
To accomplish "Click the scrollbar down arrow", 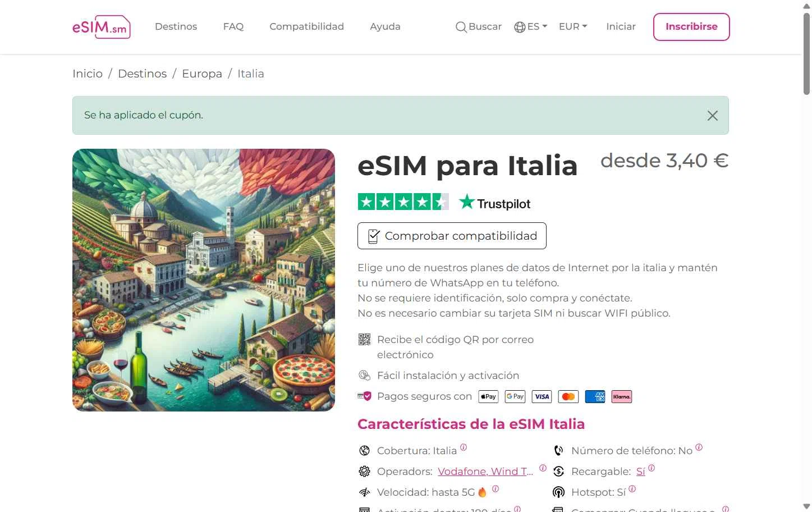I will (x=806, y=506).
